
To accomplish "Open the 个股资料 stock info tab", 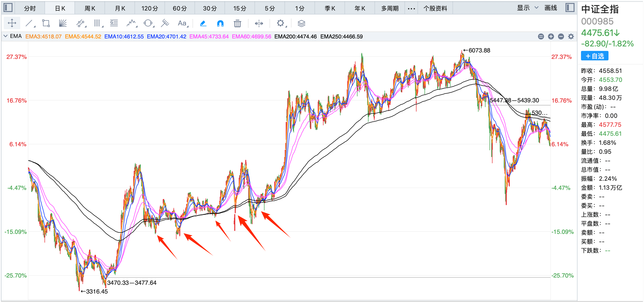I will point(435,8).
